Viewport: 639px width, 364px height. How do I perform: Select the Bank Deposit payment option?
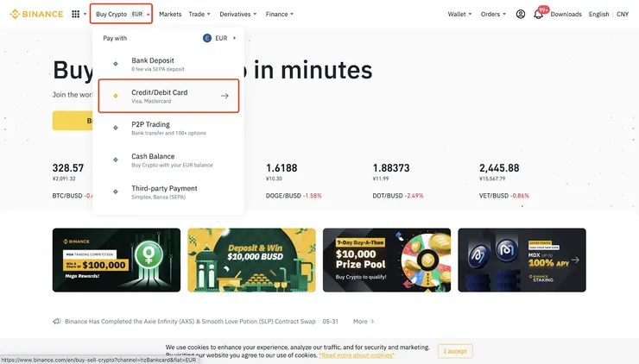[168, 65]
